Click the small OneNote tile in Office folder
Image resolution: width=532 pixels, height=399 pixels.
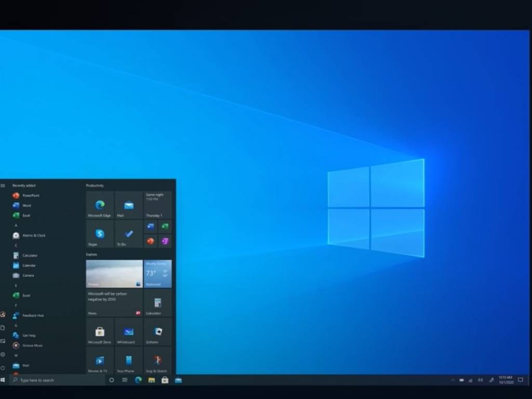(x=165, y=241)
